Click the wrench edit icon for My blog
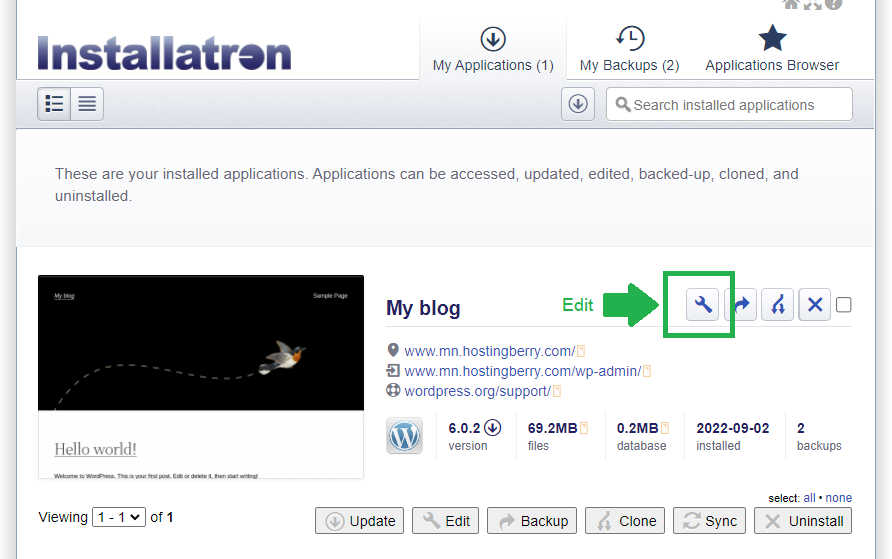 point(703,305)
